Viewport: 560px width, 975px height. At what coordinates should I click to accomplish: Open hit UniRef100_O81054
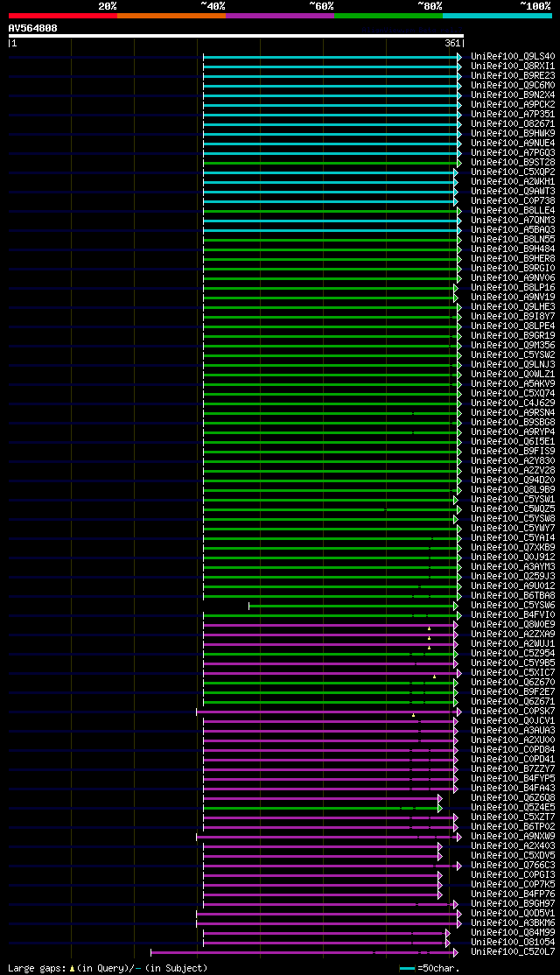pyautogui.click(x=513, y=943)
